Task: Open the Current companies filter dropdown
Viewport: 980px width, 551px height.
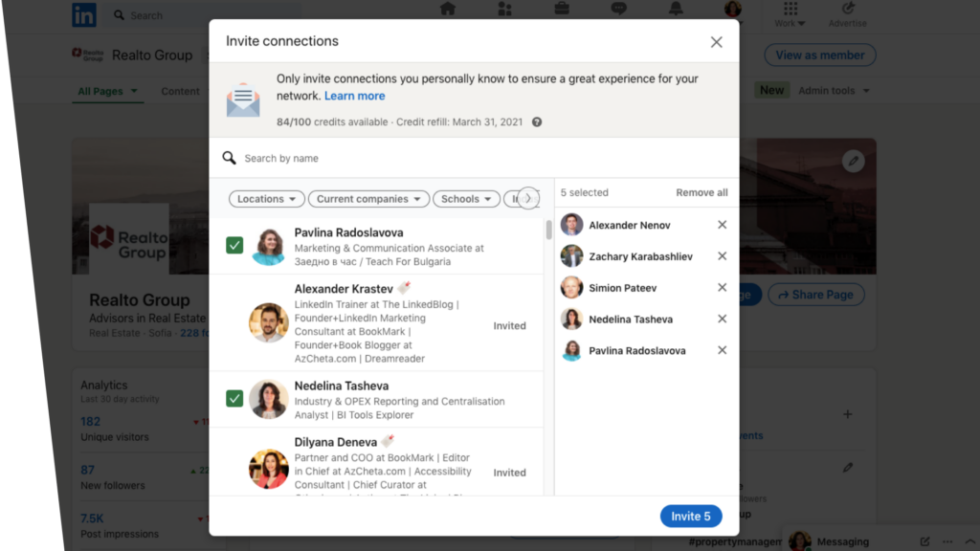Action: (368, 199)
